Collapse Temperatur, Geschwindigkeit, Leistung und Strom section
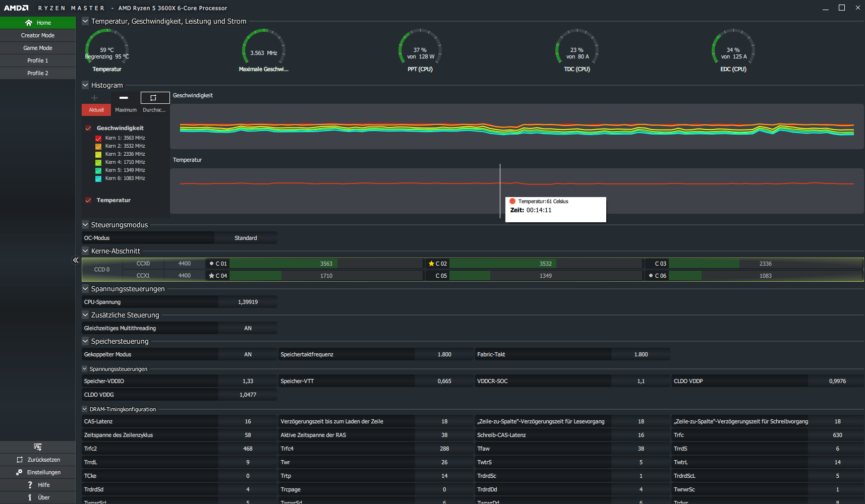Screen dimensions: 865x504 (x=85, y=21)
